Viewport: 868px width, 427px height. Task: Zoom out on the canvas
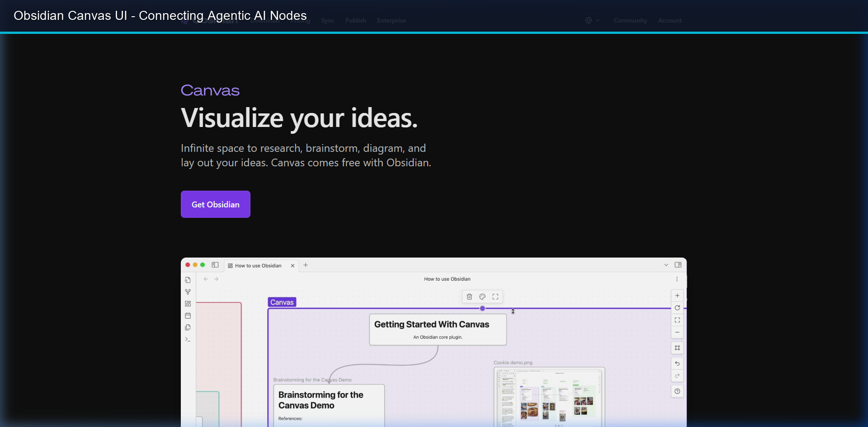click(677, 332)
